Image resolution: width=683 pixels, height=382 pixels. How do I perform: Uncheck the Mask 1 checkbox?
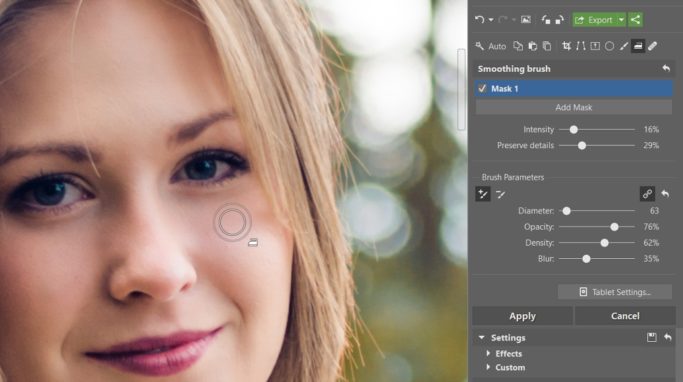click(482, 88)
